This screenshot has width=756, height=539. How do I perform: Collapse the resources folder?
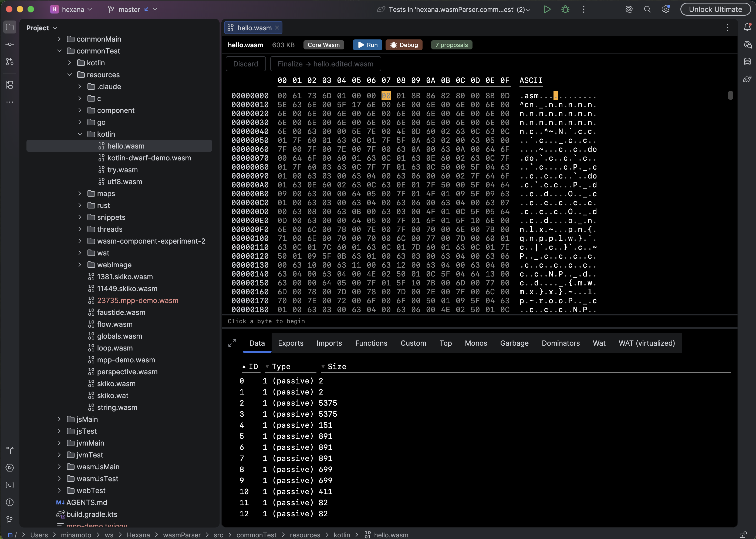69,75
